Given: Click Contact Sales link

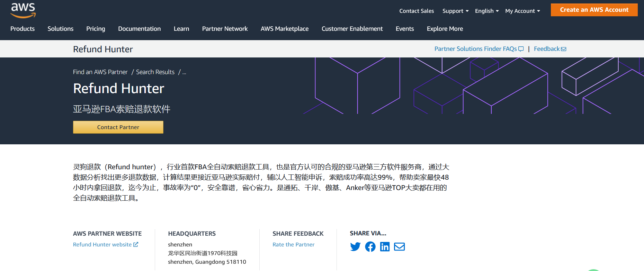Looking at the screenshot, I should click(x=417, y=11).
